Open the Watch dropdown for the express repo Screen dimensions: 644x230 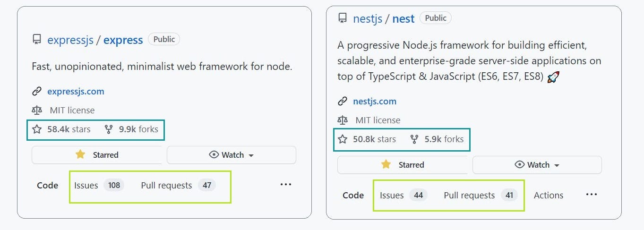pyautogui.click(x=231, y=155)
